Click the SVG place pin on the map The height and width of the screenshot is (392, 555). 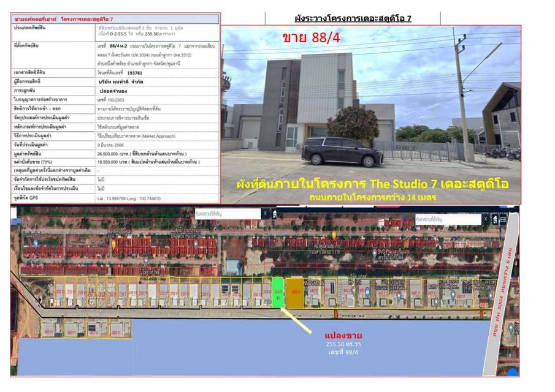point(375,253)
